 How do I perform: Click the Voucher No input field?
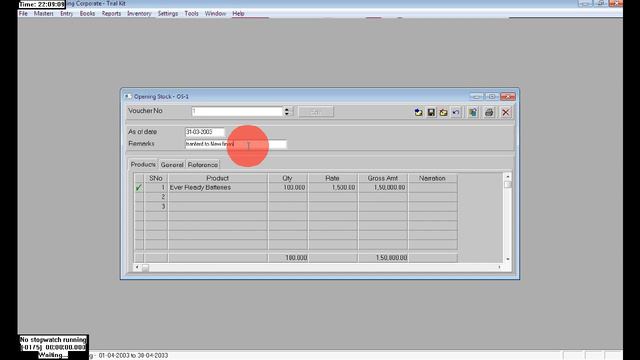pyautogui.click(x=237, y=111)
